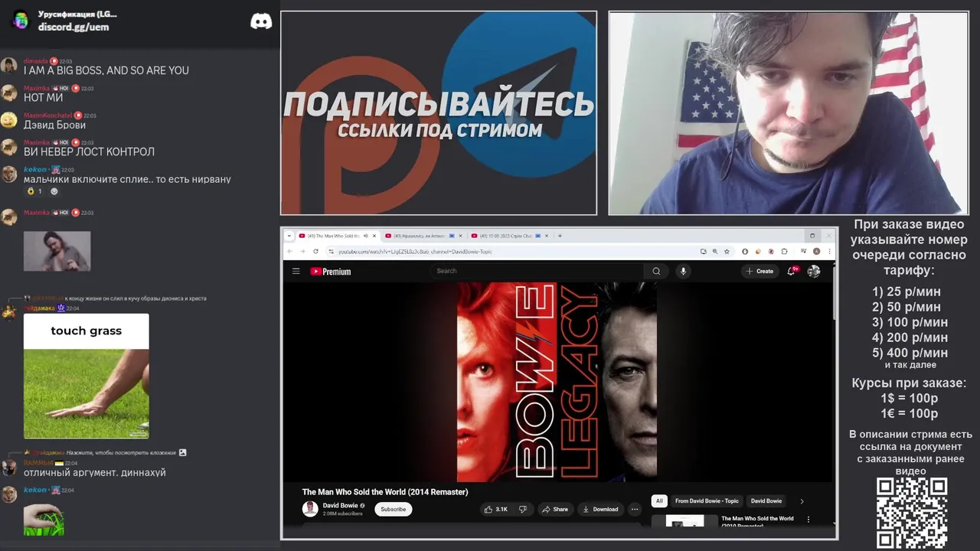Click the YouTube Premium logo
980x551 pixels.
click(x=330, y=271)
